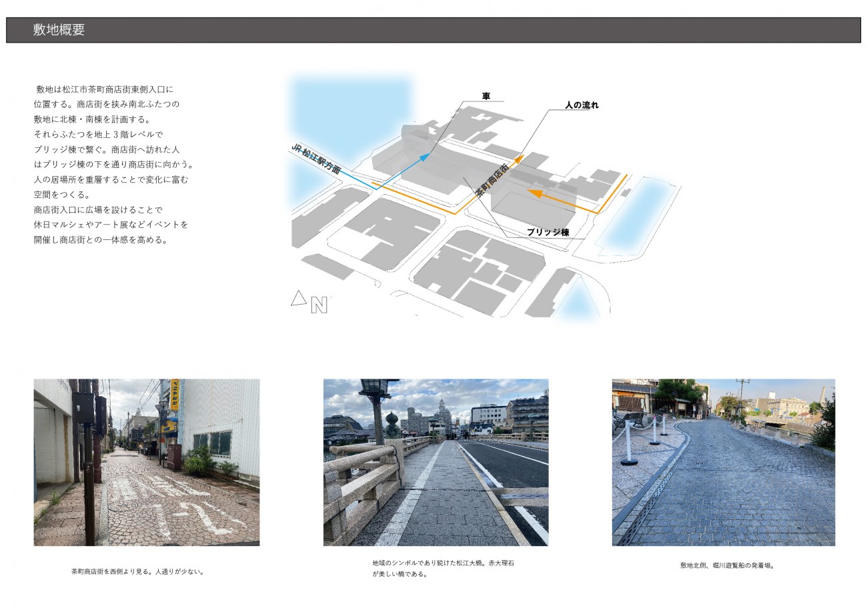Select the 車 label in the diagram
The height and width of the screenshot is (616, 867).
tap(486, 96)
